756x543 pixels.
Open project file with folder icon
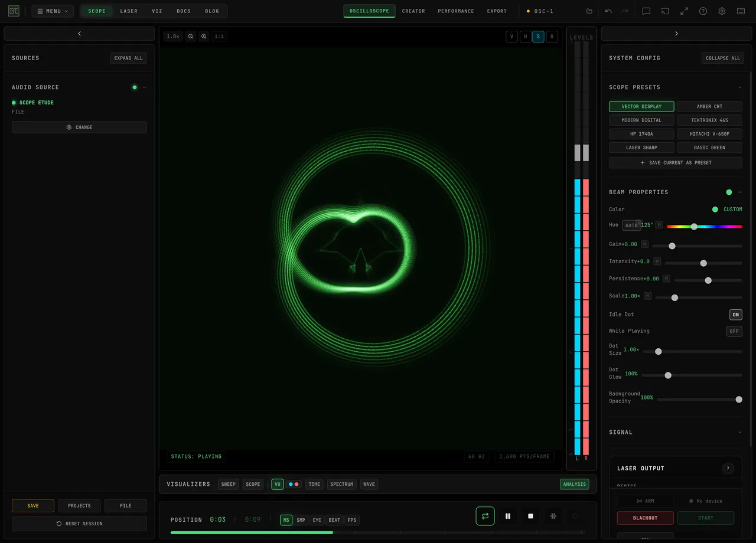pos(589,11)
